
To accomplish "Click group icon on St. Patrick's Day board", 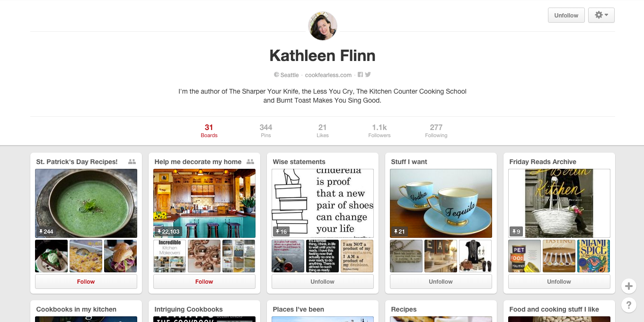I will tap(132, 162).
